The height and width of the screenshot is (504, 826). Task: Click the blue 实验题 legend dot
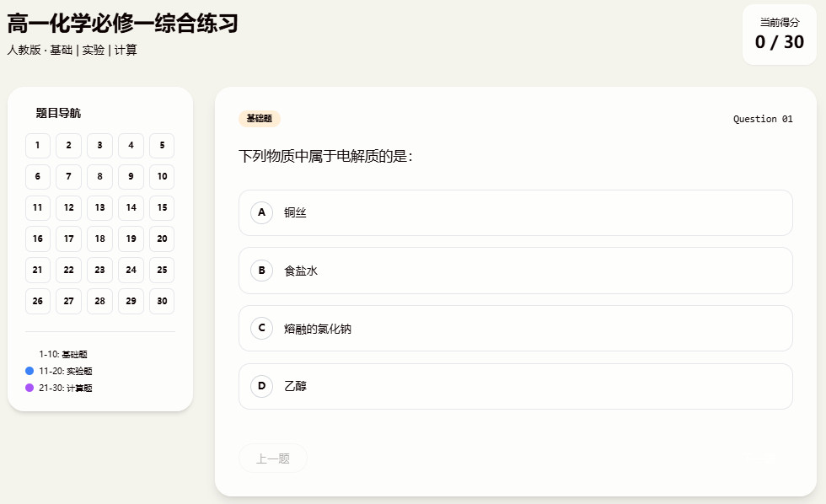coord(29,371)
